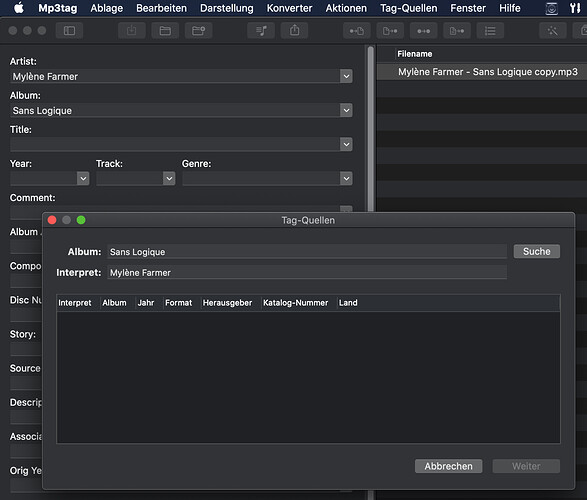Click the tag panel vertical scrollbar
The image size is (587, 500).
coord(371,129)
